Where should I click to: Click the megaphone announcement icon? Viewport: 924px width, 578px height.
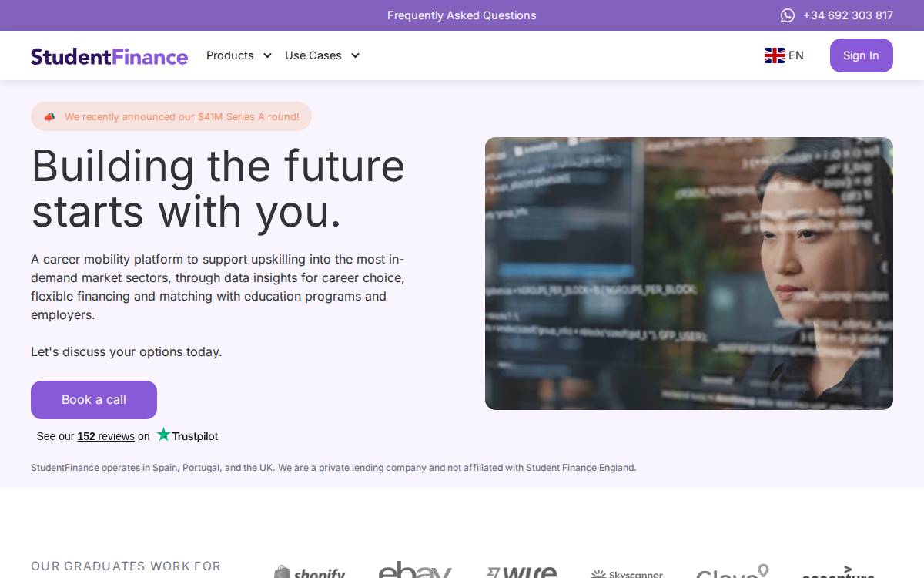49,117
